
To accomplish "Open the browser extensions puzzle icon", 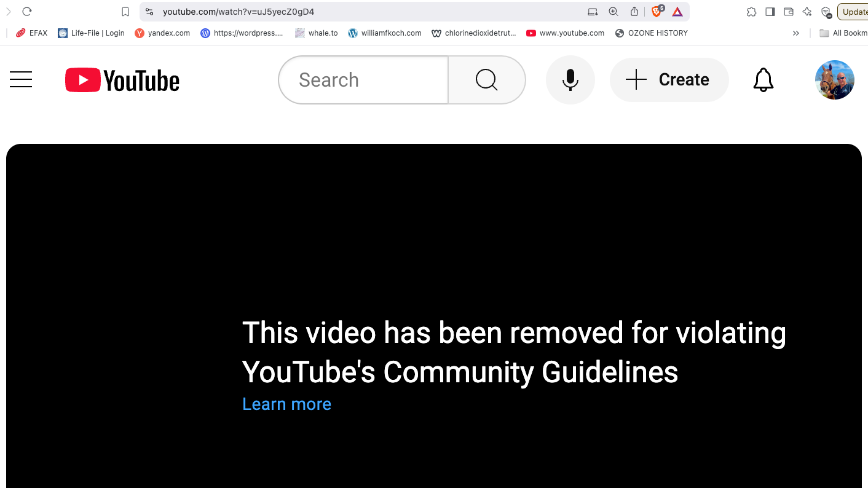I will [x=751, y=12].
